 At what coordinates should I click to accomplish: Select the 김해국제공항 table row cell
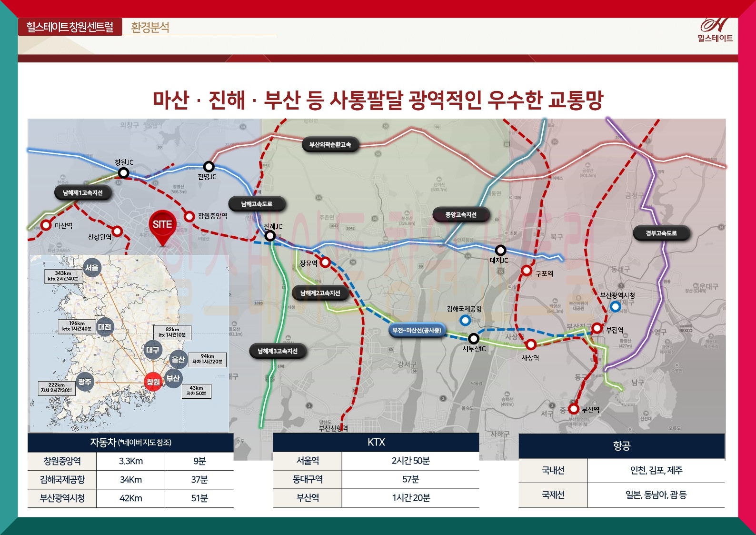(62, 480)
